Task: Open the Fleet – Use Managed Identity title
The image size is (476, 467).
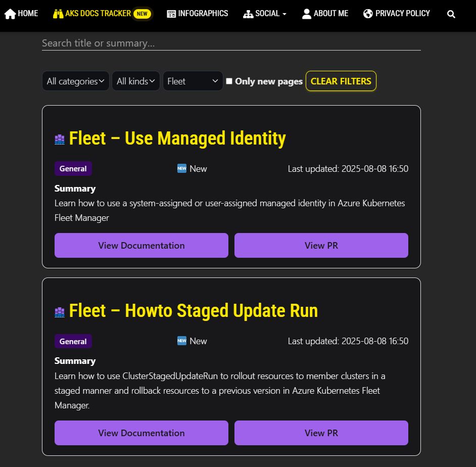Action: pyautogui.click(x=177, y=138)
